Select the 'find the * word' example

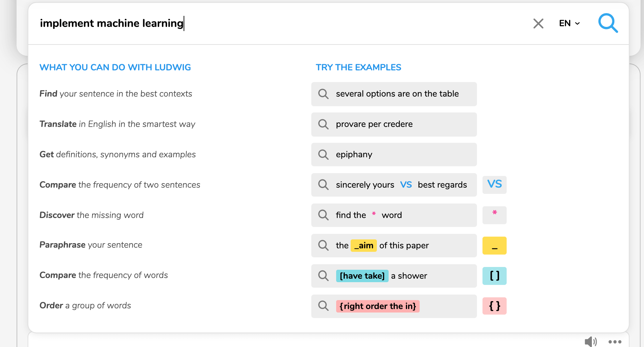394,215
